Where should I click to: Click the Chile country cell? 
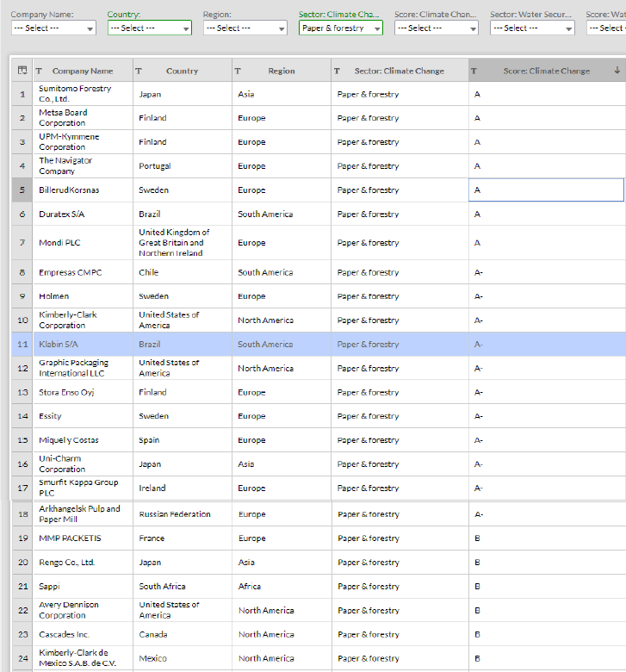(183, 272)
